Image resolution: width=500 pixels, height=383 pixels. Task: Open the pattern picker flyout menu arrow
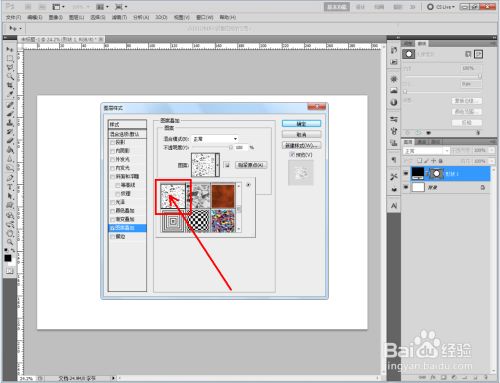248,185
